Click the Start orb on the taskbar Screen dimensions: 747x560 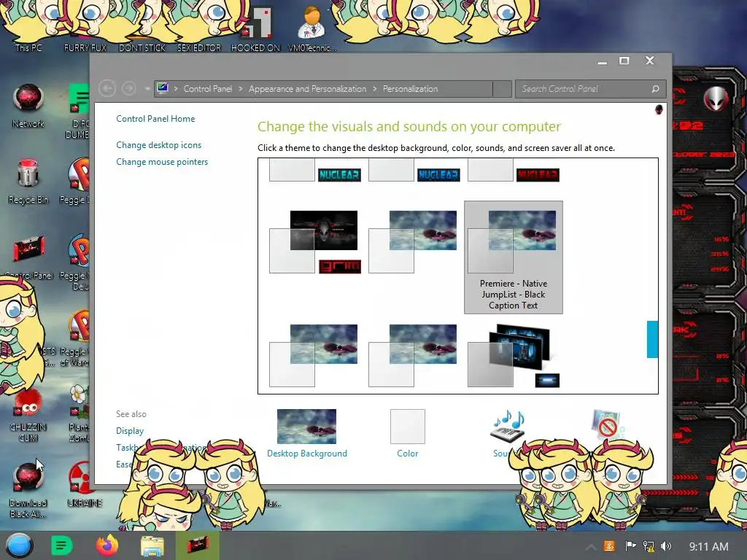(20, 545)
